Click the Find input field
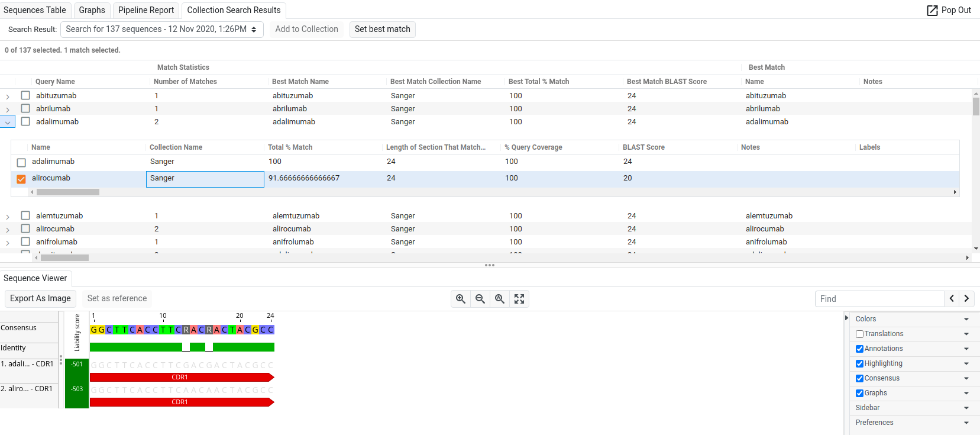The width and height of the screenshot is (980, 435). (x=879, y=299)
